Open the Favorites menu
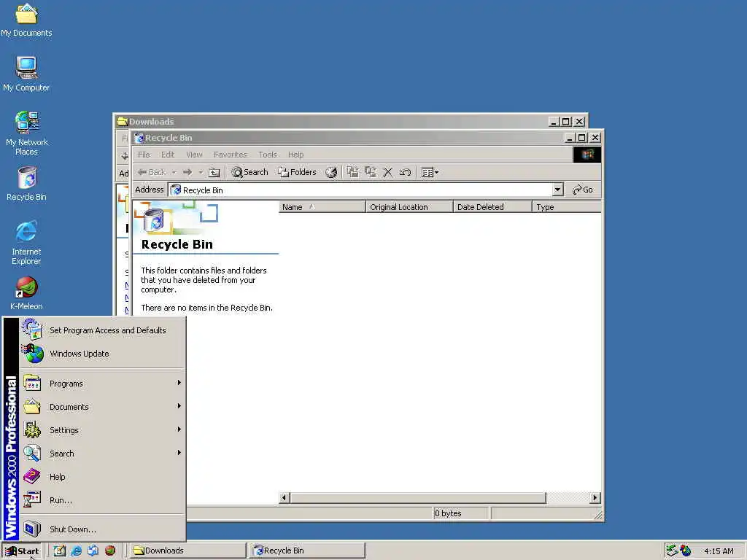Viewport: 747px width, 560px height. 230,155
